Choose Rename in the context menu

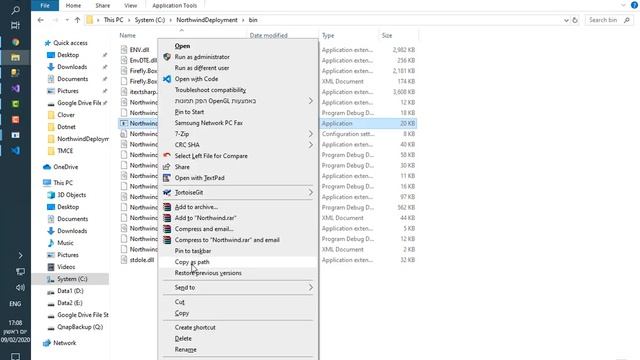click(186, 349)
